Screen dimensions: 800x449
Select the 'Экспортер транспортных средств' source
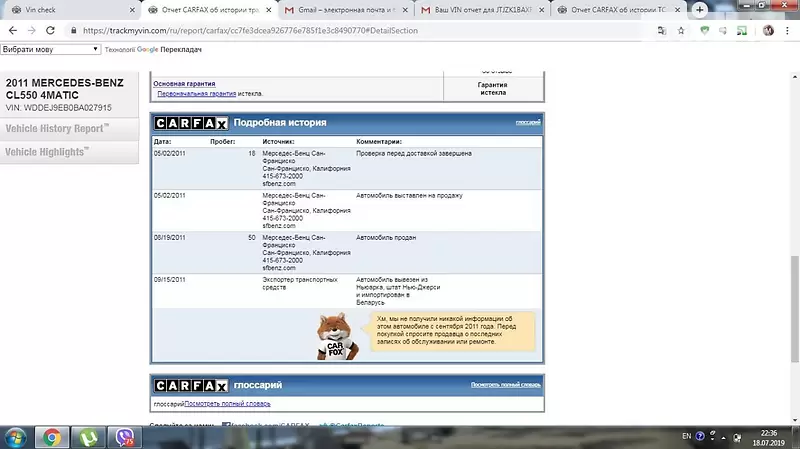point(300,284)
